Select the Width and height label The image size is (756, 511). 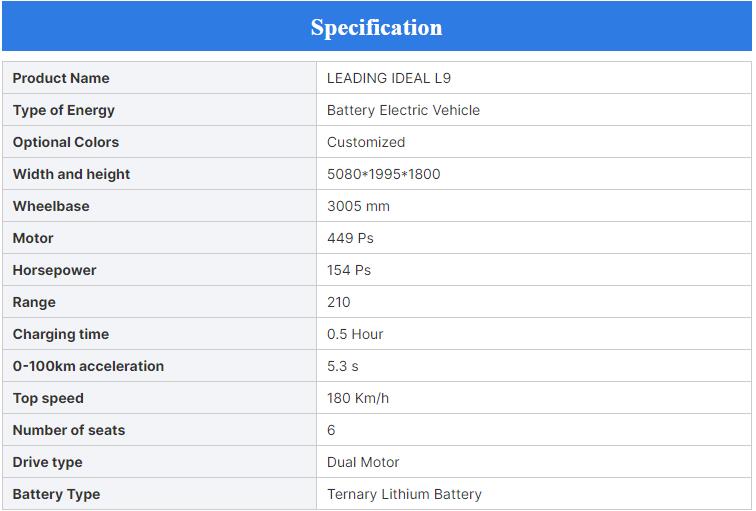pos(71,174)
